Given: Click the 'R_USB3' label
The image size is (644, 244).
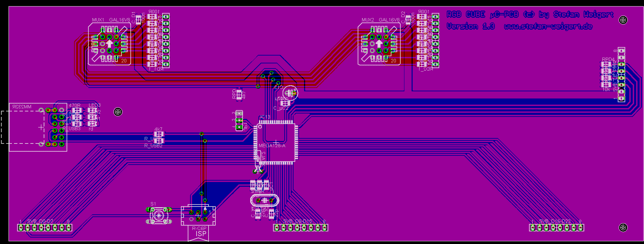Looking at the screenshot, I should tap(72, 128).
